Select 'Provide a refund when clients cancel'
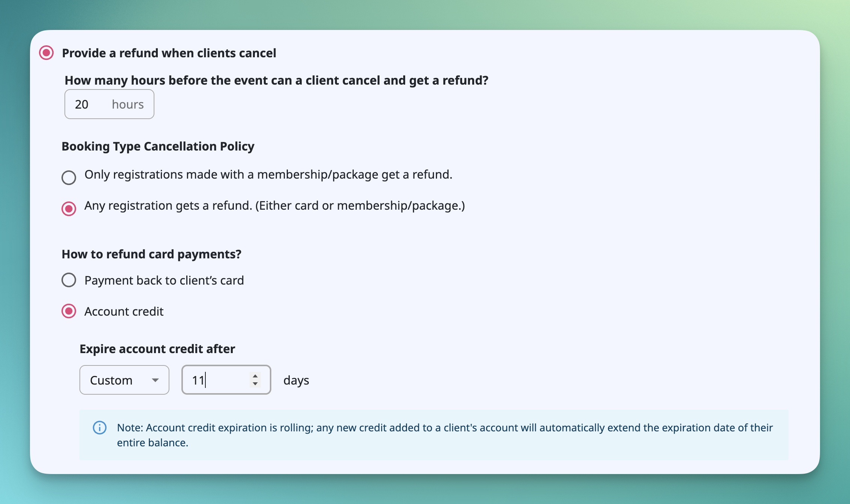 (x=46, y=53)
